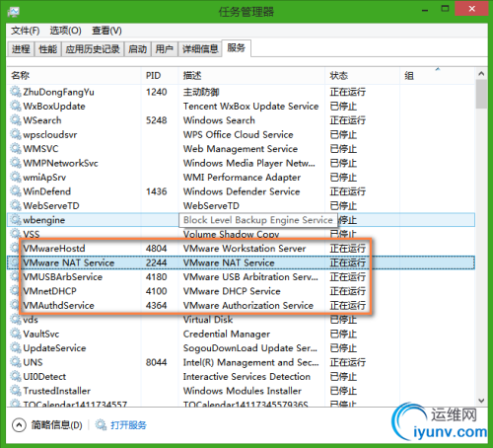Click the 简略信息(D) label
This screenshot has width=493, height=448.
(56, 425)
